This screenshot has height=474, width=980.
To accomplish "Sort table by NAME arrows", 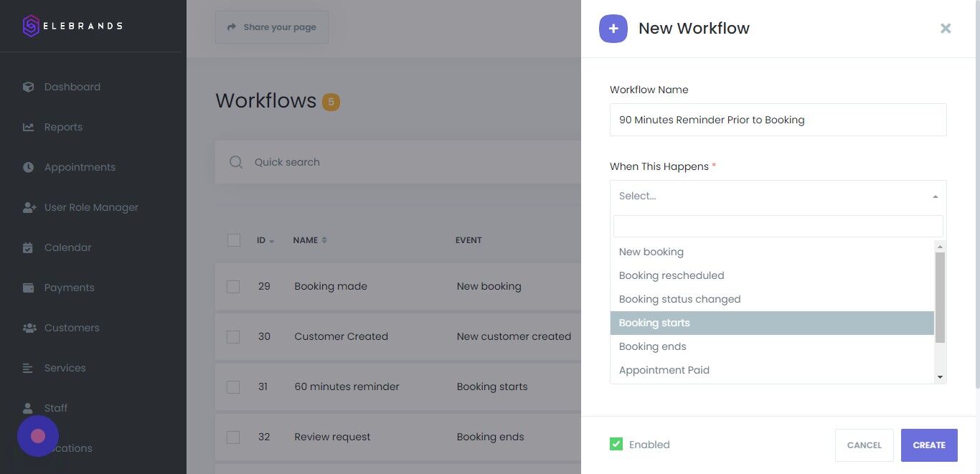I will pos(324,240).
